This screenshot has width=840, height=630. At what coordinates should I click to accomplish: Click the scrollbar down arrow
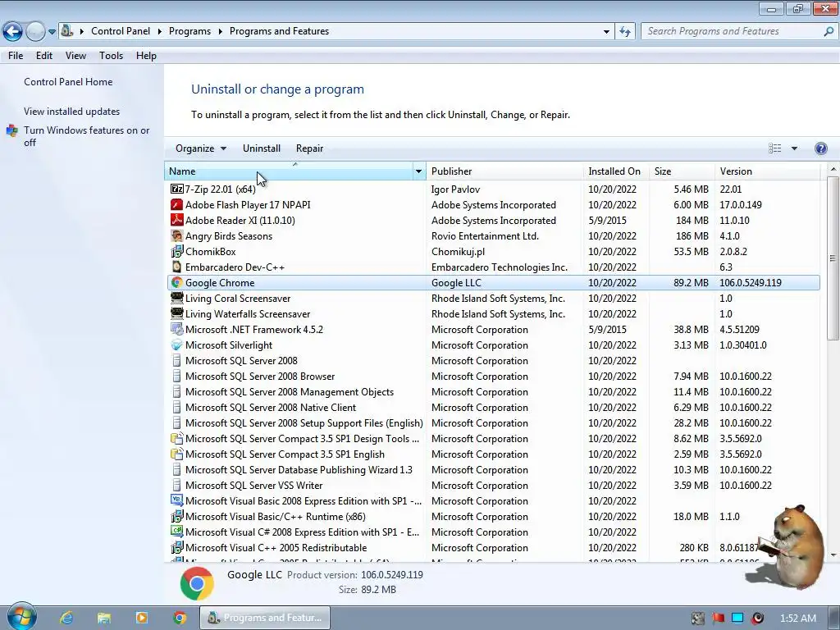pos(833,555)
